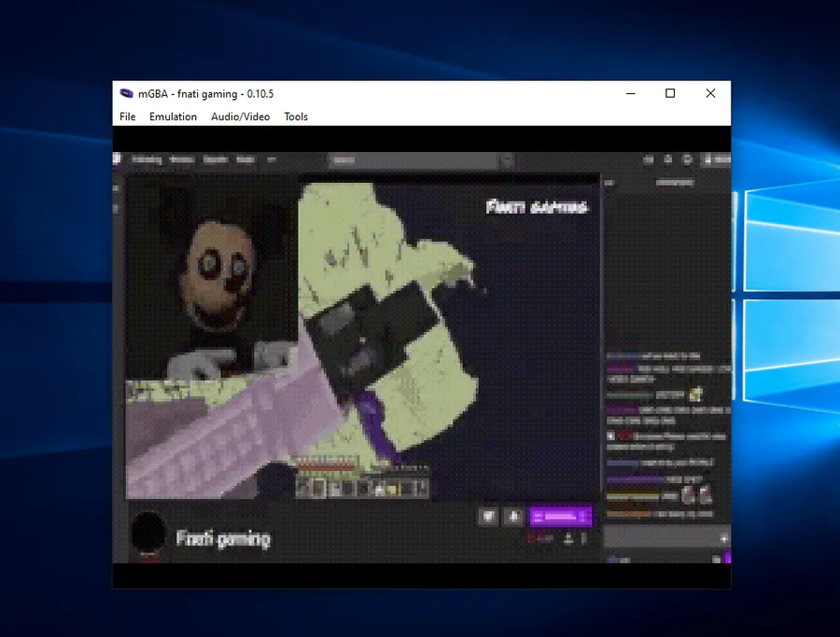Open the Emulation menu
The height and width of the screenshot is (637, 840).
tap(173, 117)
